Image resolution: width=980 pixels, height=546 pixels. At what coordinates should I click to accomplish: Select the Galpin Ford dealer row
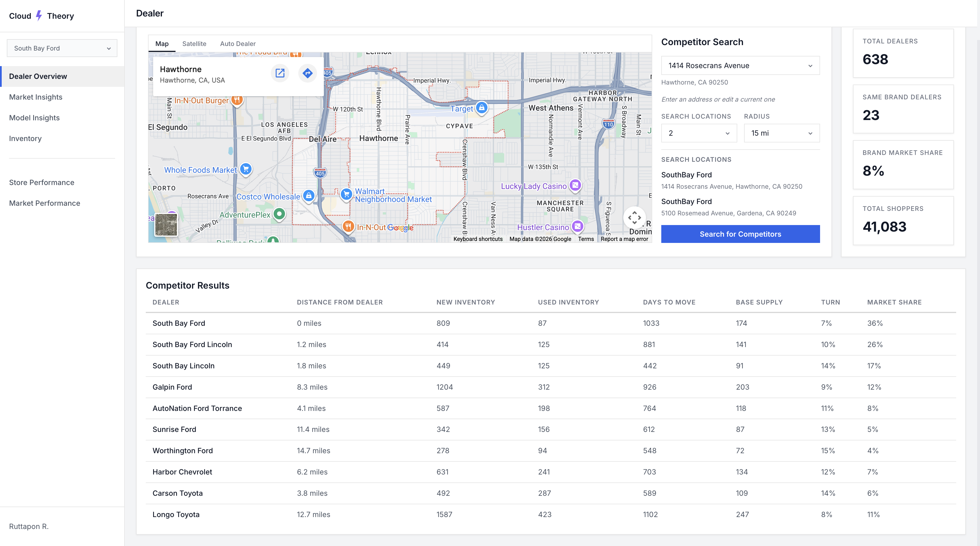pyautogui.click(x=550, y=387)
